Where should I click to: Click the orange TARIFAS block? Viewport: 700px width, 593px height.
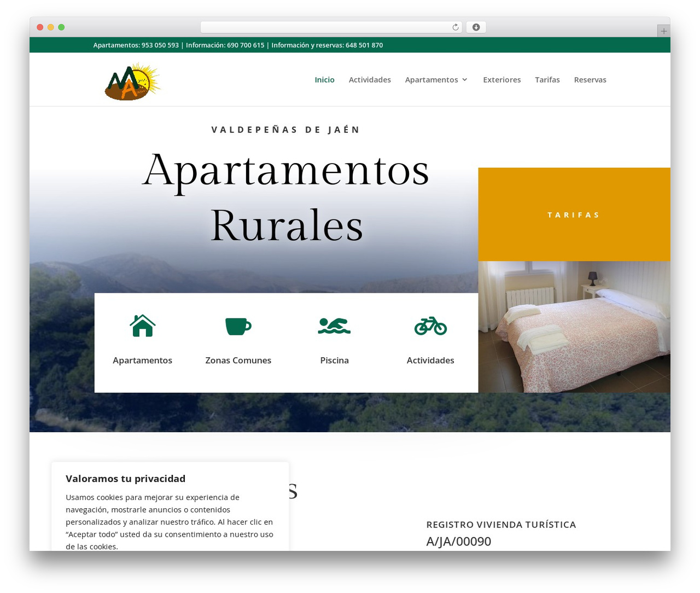coord(574,214)
